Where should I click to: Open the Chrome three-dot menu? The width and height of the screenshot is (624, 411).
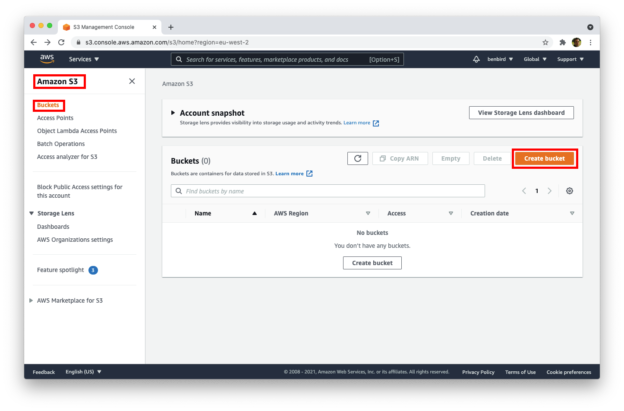coord(591,42)
